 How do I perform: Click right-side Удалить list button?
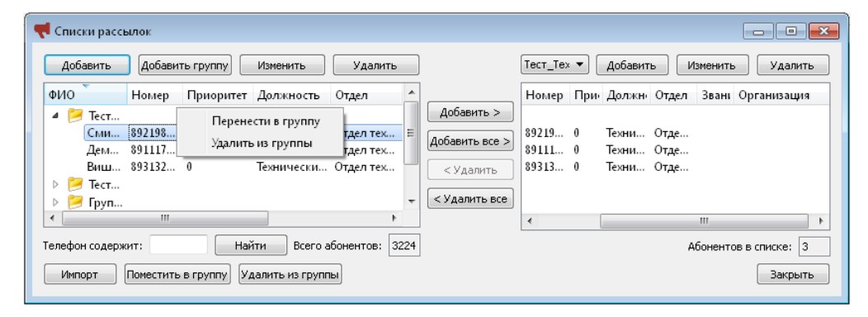[793, 65]
